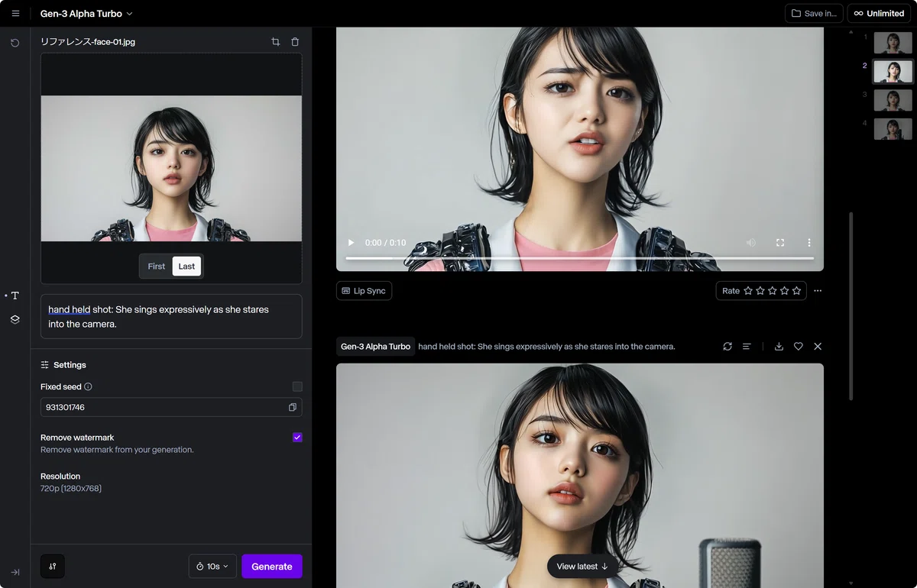Screen dimensions: 917x588
Task: Favorite the generation with heart icon
Action: pos(799,347)
